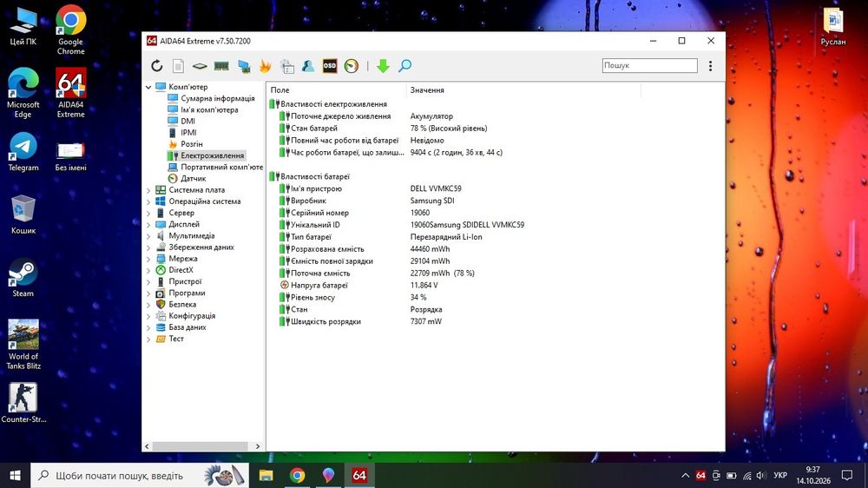Image resolution: width=868 pixels, height=488 pixels.
Task: Expand the Дисплей tree node
Action: coord(148,224)
